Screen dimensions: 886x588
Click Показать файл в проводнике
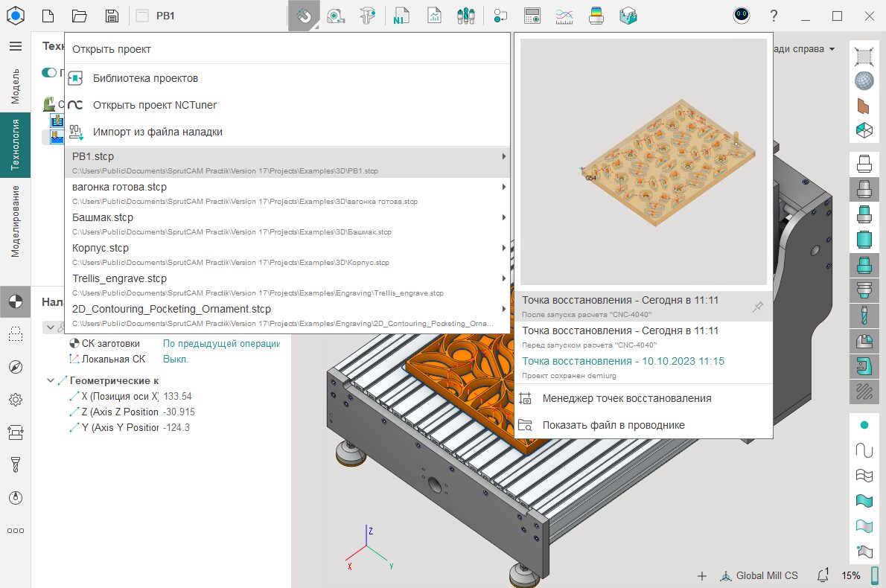pos(613,425)
